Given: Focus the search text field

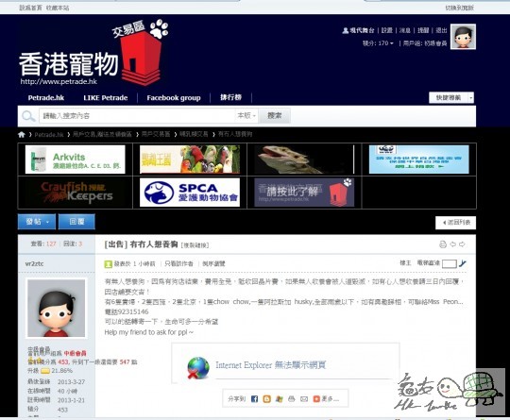Looking at the screenshot, I should point(137,116).
